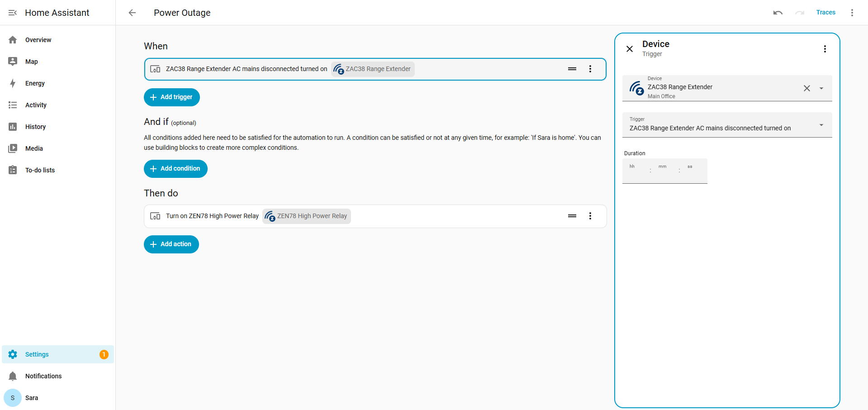868x410 pixels.
Task: Click the 'Then do' section heading
Action: click(x=161, y=193)
